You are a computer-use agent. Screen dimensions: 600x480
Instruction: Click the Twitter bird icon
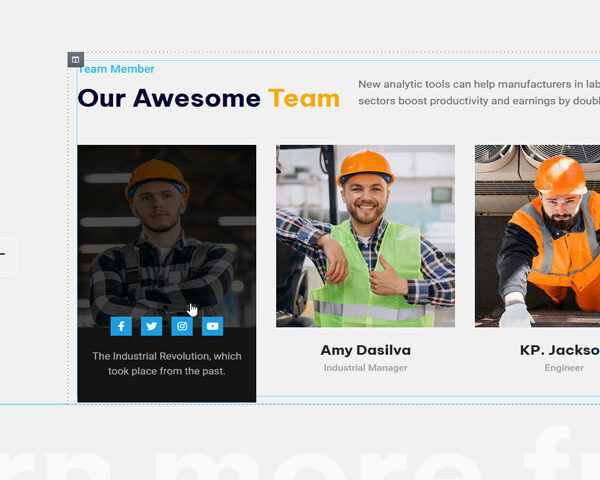pyautogui.click(x=151, y=326)
